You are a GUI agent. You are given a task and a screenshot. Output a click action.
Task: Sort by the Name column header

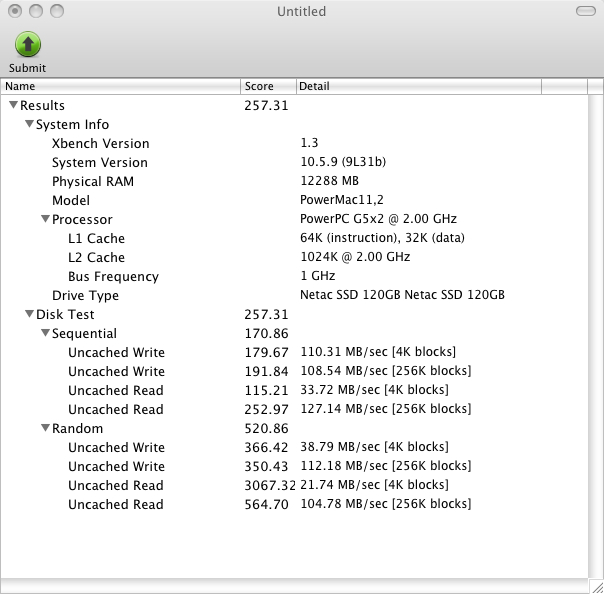coord(121,86)
